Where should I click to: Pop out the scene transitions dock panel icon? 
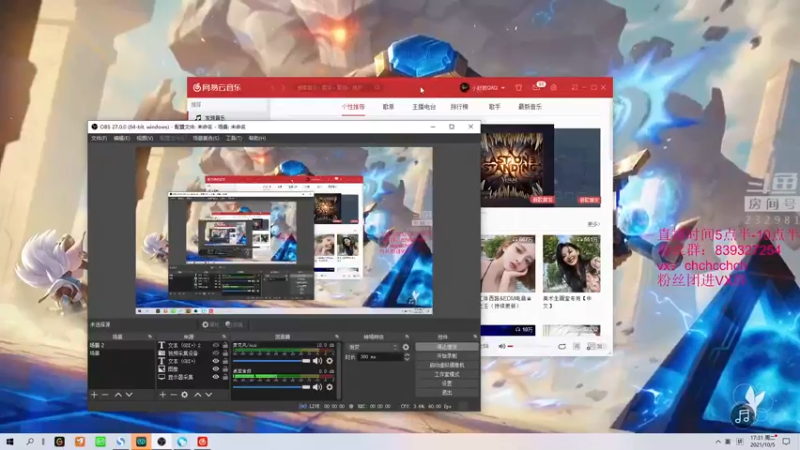[407, 337]
